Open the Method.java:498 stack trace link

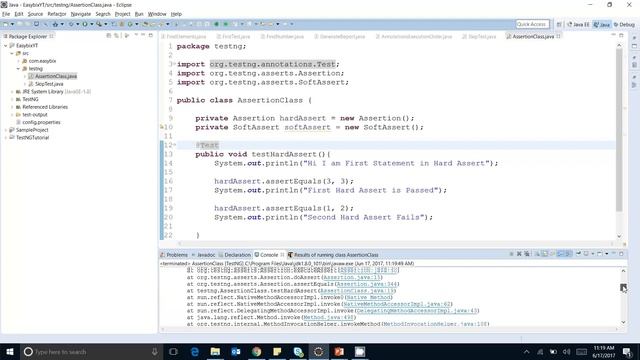(328, 317)
